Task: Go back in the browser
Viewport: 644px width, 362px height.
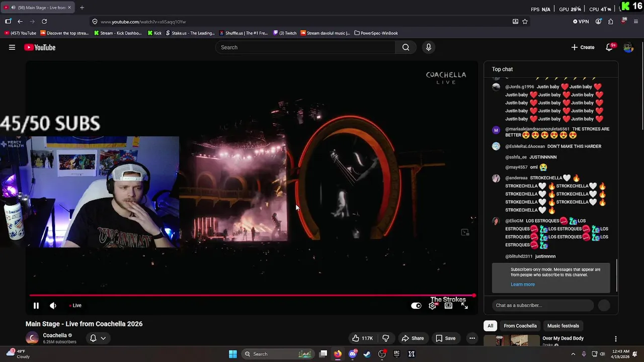Action: point(20,22)
